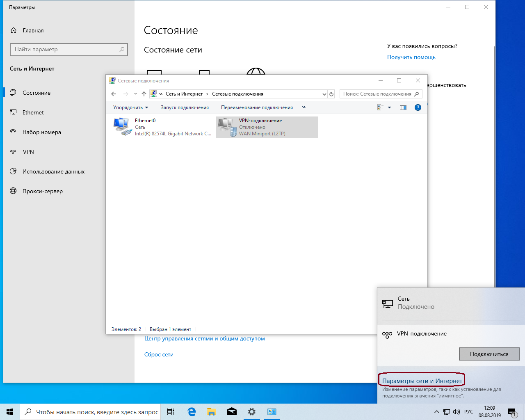
Task: Go to Главная in Settings sidebar
Action: point(33,30)
